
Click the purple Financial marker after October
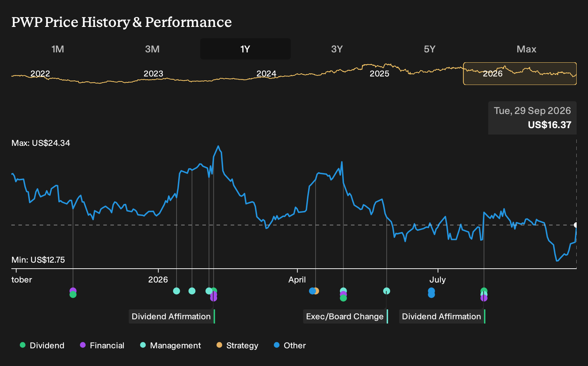pyautogui.click(x=73, y=291)
